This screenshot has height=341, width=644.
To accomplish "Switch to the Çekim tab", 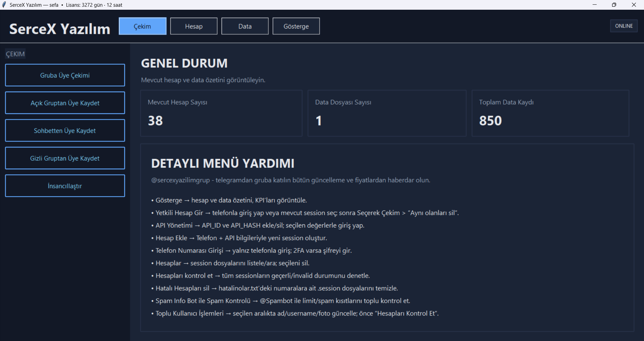I will (142, 26).
